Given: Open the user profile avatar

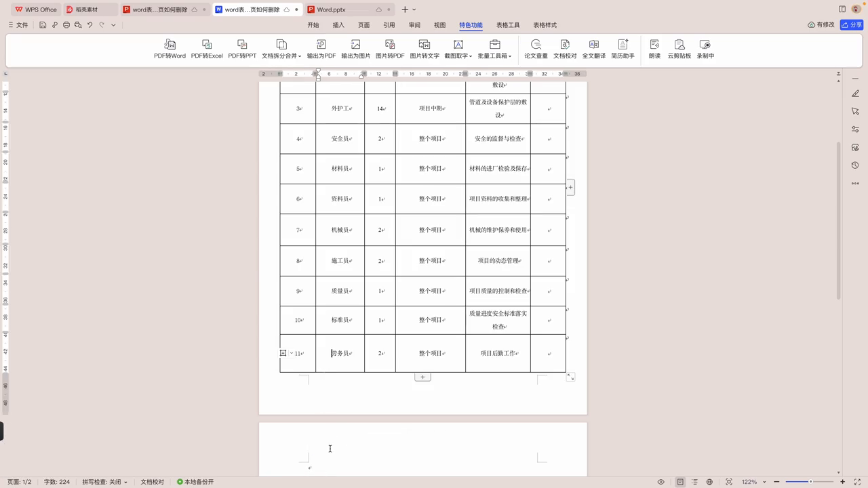Looking at the screenshot, I should click(x=856, y=9).
